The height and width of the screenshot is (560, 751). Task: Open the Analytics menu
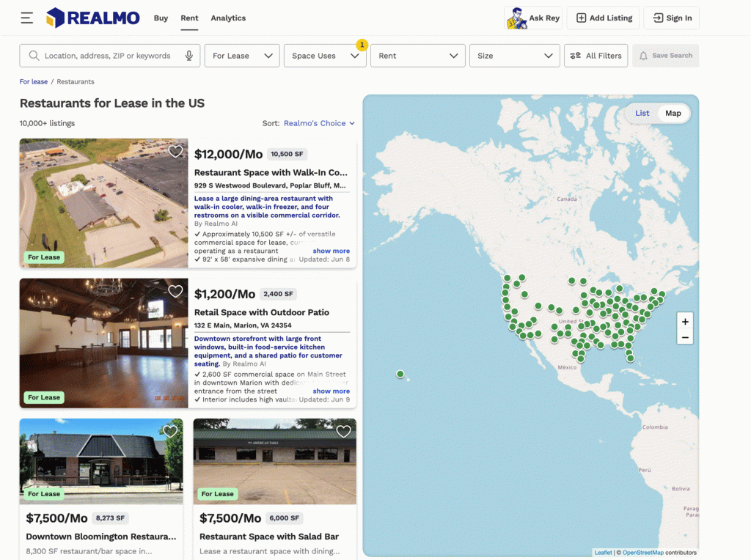click(228, 18)
